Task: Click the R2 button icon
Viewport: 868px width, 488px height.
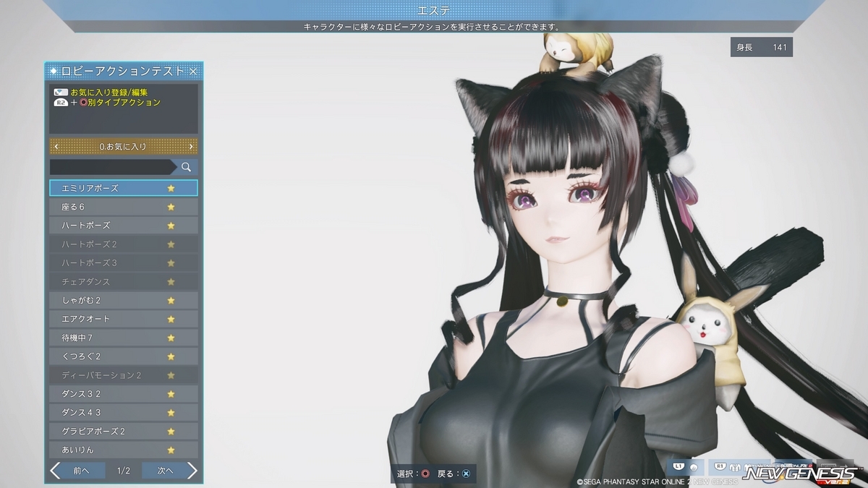Action: (61, 103)
